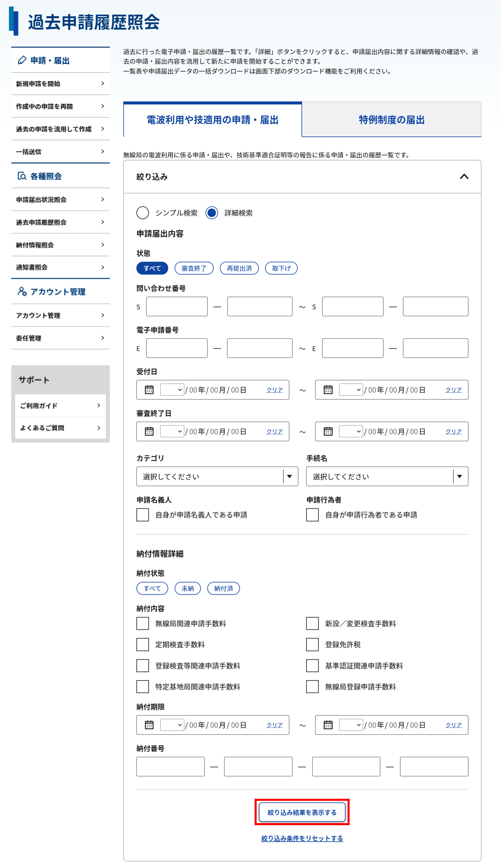Select the 納付済 payment status filter
The height and width of the screenshot is (868, 501).
[223, 588]
